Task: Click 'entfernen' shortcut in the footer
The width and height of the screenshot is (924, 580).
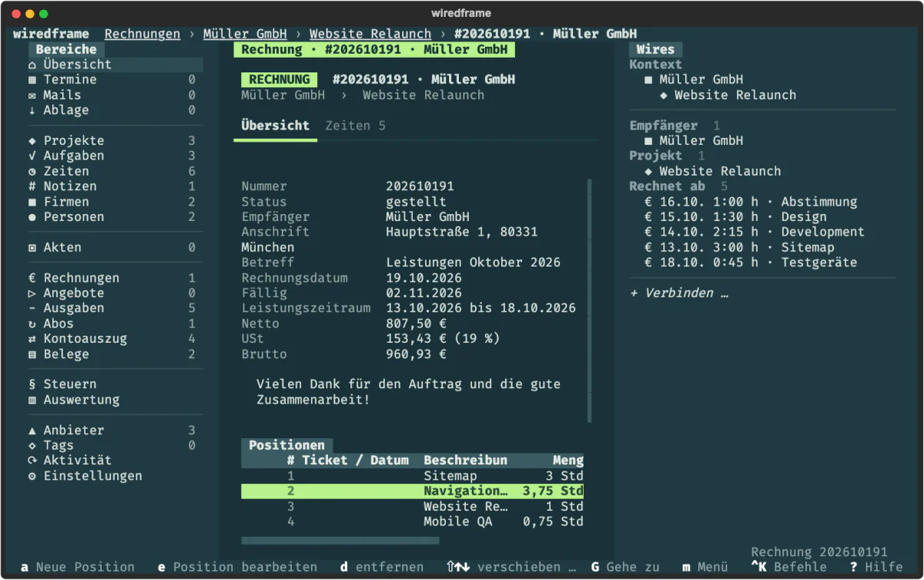Action: coord(382,567)
